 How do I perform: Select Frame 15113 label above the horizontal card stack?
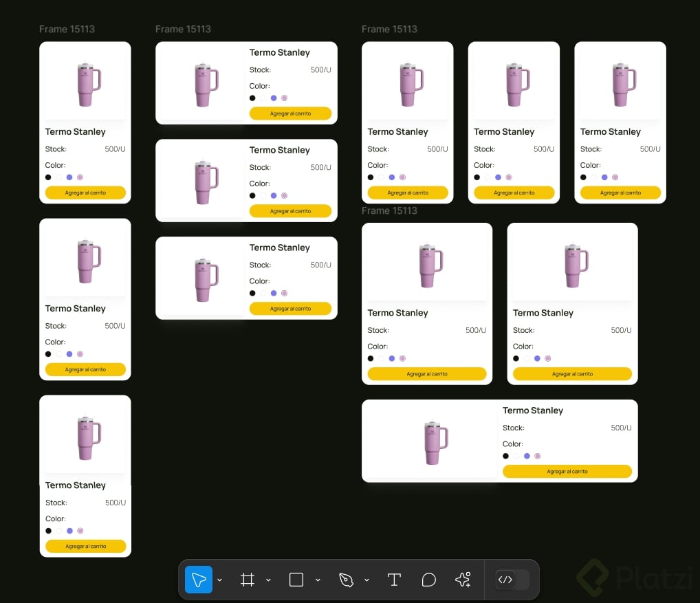tap(183, 29)
